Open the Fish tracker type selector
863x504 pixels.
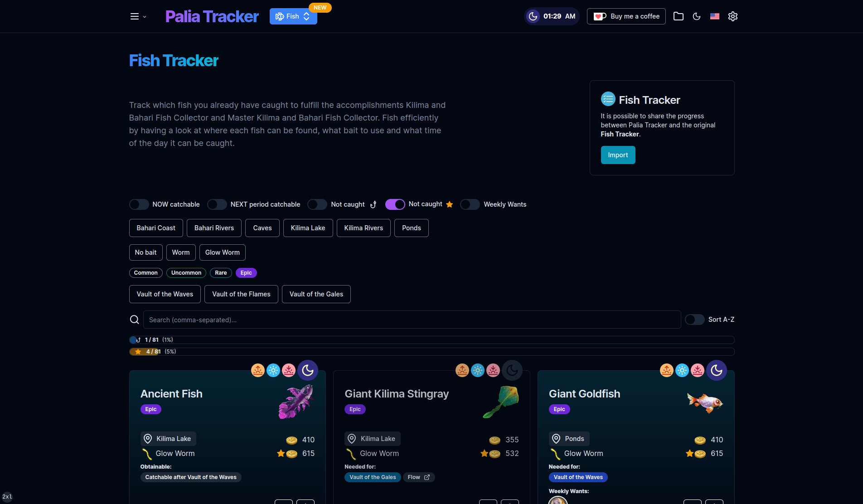click(x=293, y=16)
